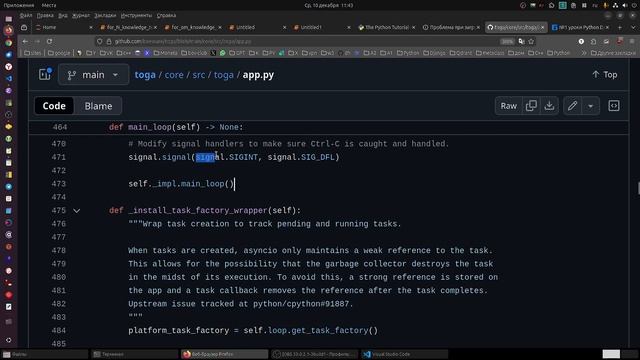Open the Закладки menu
The image size is (640, 360).
[105, 16]
